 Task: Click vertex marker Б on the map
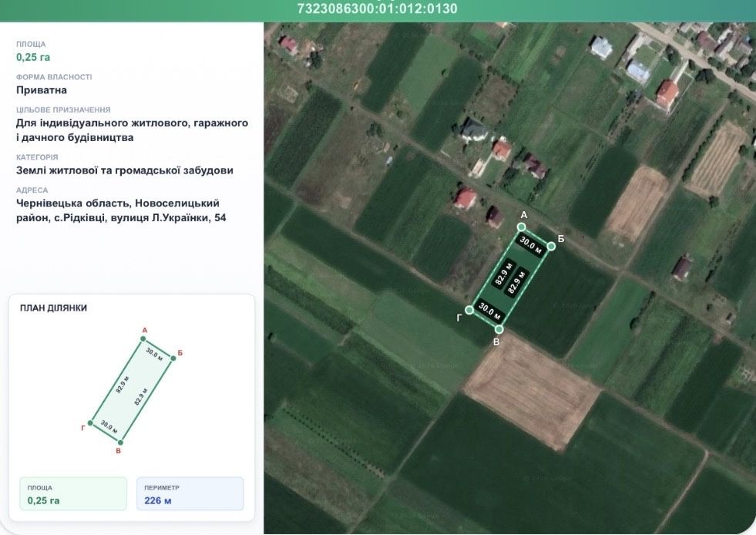point(551,246)
